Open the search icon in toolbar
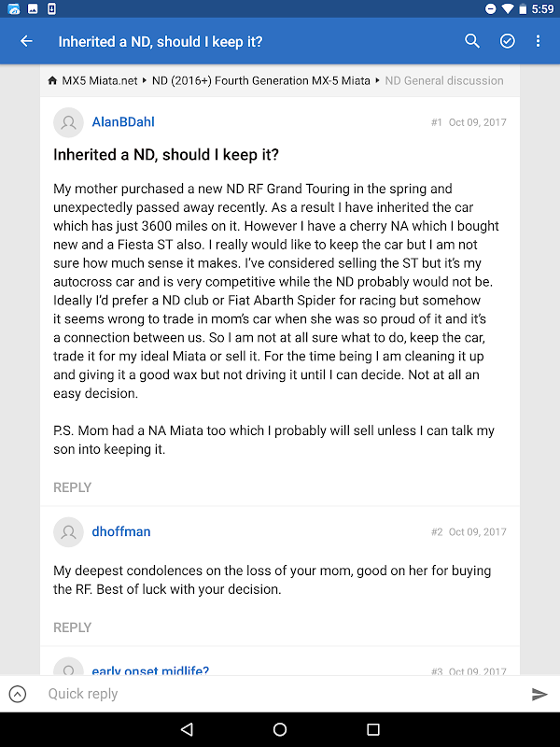The width and height of the screenshot is (560, 747). (x=472, y=41)
